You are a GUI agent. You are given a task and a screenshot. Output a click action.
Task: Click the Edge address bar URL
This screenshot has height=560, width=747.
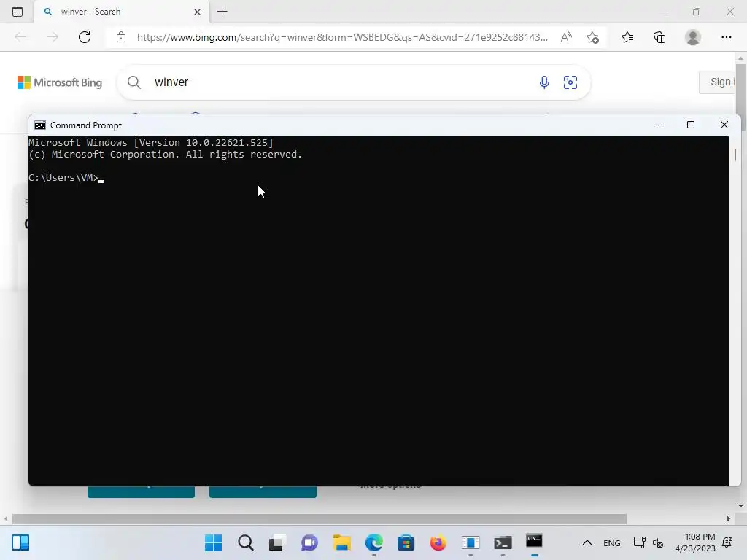pyautogui.click(x=342, y=37)
